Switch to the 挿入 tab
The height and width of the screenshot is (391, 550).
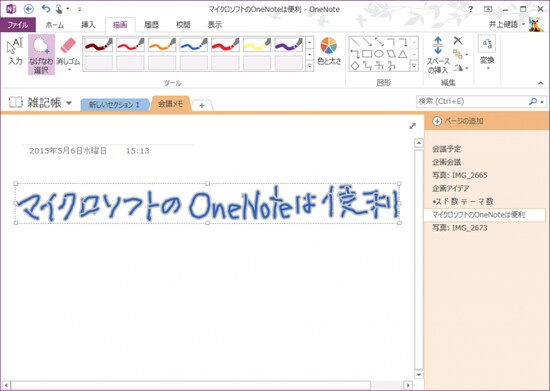pyautogui.click(x=88, y=25)
